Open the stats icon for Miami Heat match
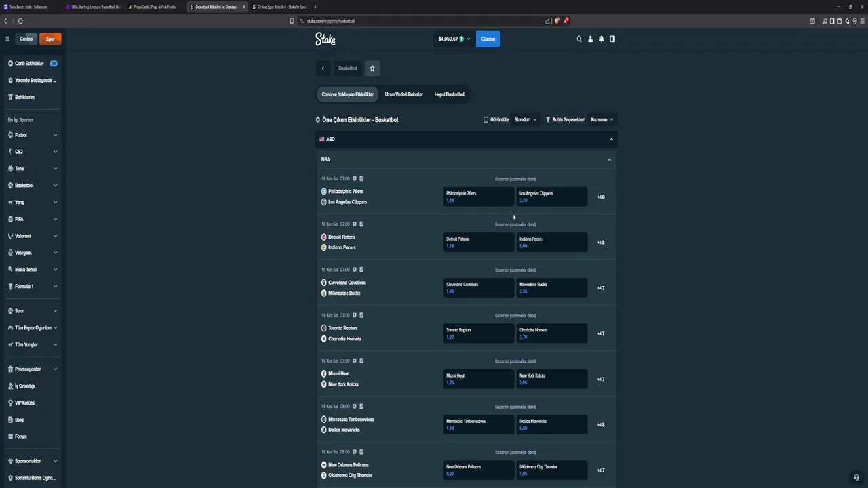This screenshot has height=488, width=868. 361,361
